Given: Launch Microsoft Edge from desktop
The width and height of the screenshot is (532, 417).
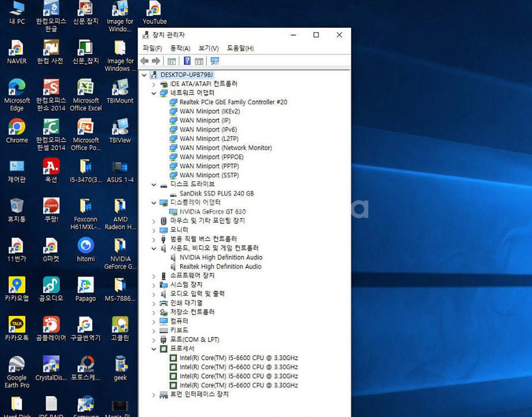Looking at the screenshot, I should [17, 95].
